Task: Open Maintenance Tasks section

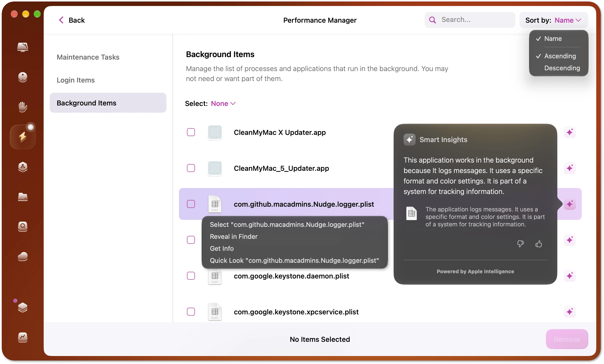Action: pos(108,57)
